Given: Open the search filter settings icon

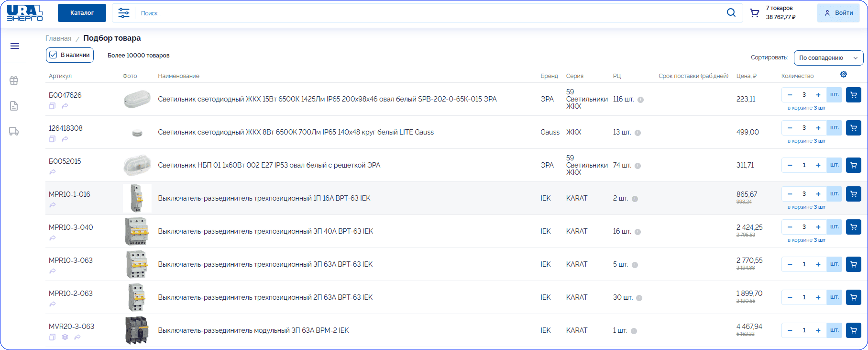Looking at the screenshot, I should (x=124, y=13).
